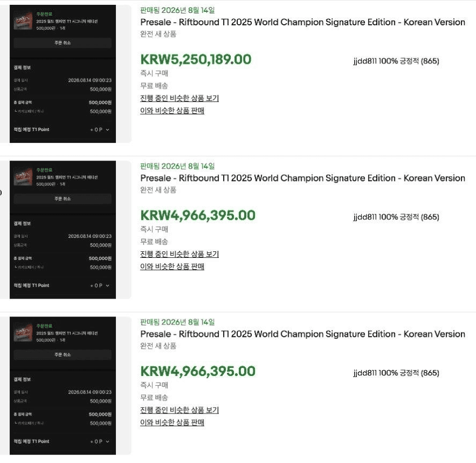Open seller jjdd811 profile in second listing
Screen dimensions: 476x463
point(365,217)
